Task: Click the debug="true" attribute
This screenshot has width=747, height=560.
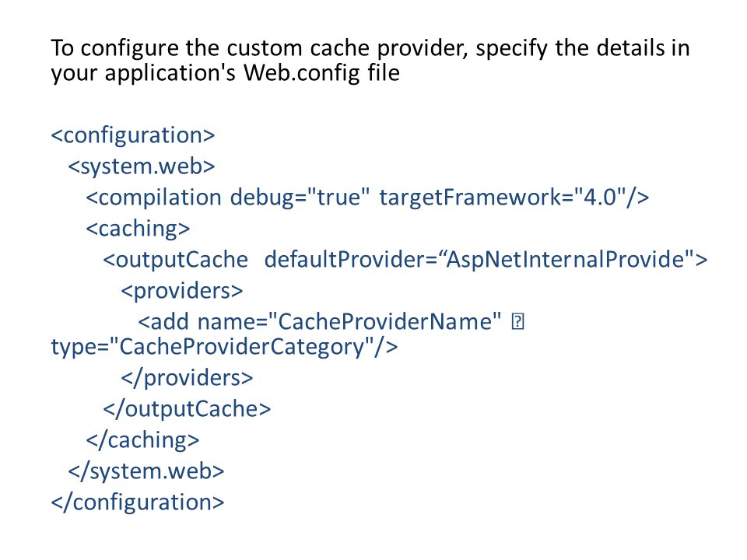Action: click(x=300, y=198)
